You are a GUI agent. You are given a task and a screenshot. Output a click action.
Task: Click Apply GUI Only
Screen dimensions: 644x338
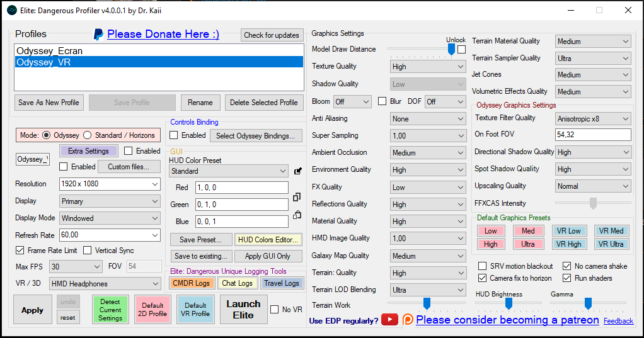268,256
